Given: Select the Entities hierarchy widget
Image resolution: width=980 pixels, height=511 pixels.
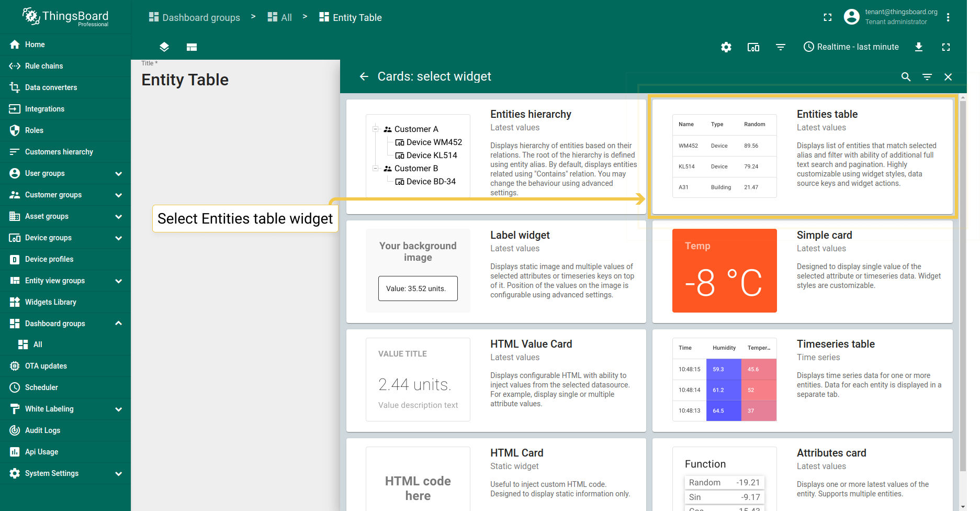Looking at the screenshot, I should [496, 157].
